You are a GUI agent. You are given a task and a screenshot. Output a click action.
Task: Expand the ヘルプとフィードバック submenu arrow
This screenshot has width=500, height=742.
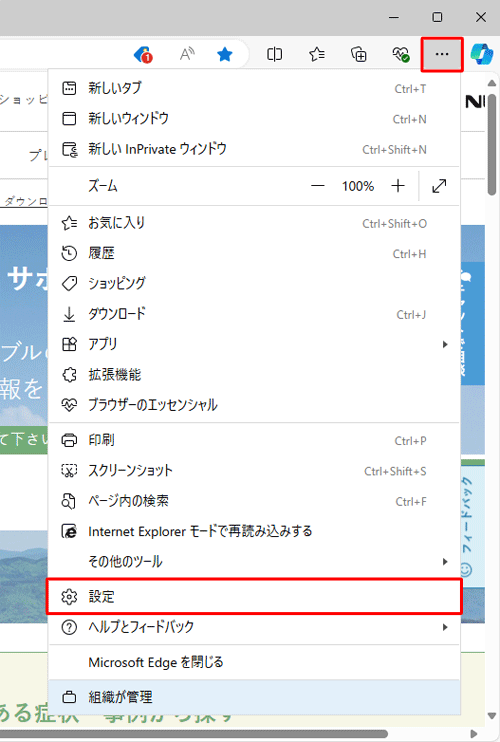(445, 627)
